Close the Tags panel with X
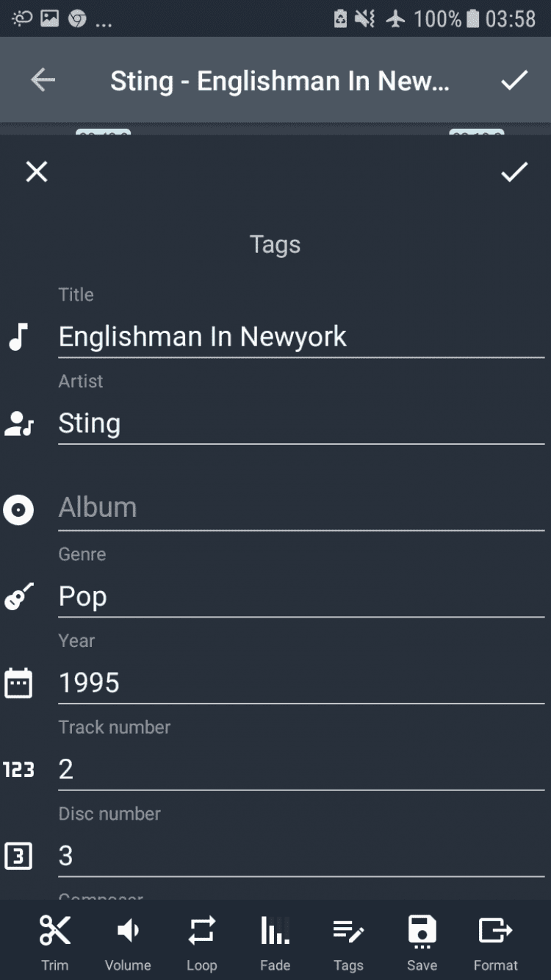 (37, 172)
